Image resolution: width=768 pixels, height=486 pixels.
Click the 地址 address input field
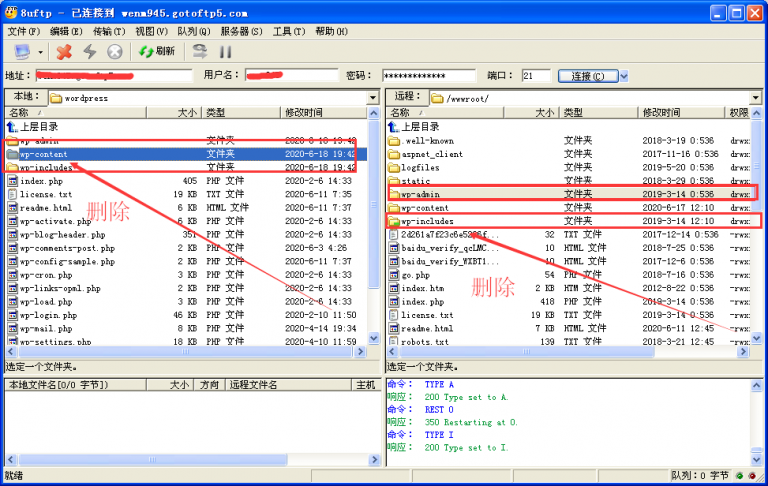114,75
